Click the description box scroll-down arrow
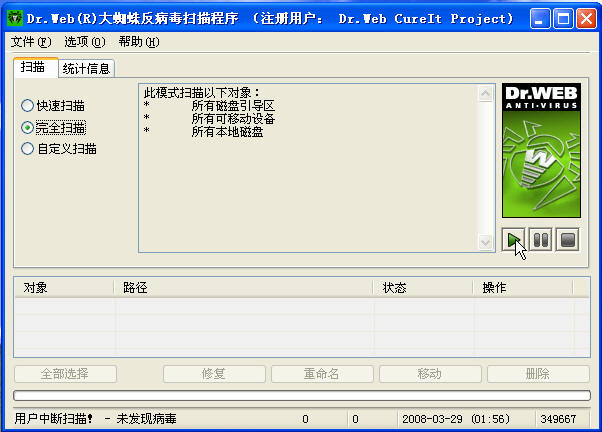The image size is (602, 432). tap(485, 242)
